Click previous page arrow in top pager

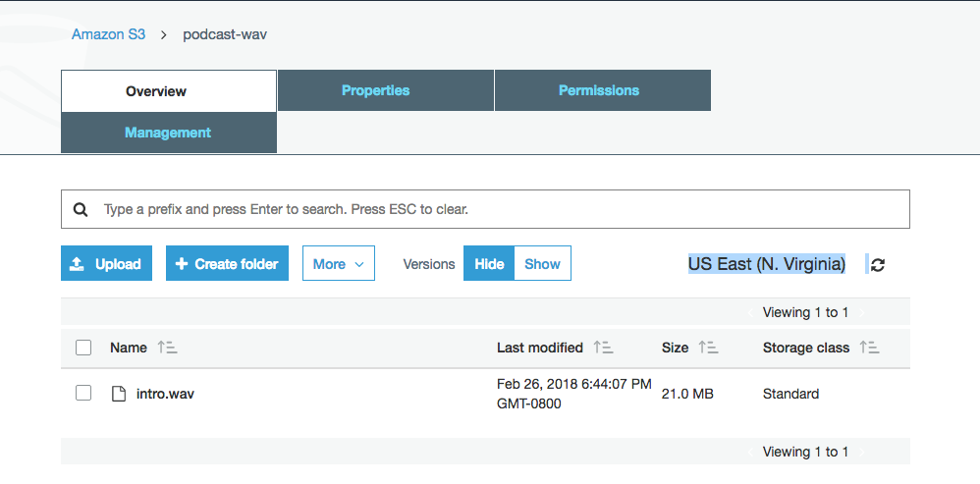pos(750,313)
